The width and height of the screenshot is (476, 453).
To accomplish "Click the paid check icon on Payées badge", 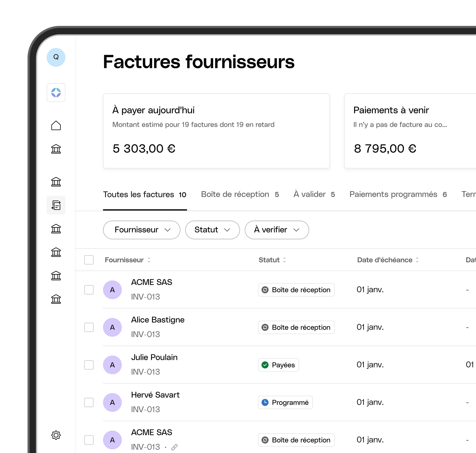I will coord(265,365).
